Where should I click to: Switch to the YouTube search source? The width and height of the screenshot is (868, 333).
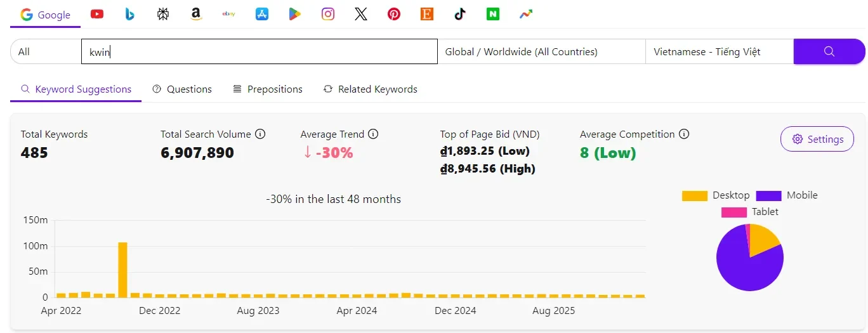pyautogui.click(x=97, y=14)
